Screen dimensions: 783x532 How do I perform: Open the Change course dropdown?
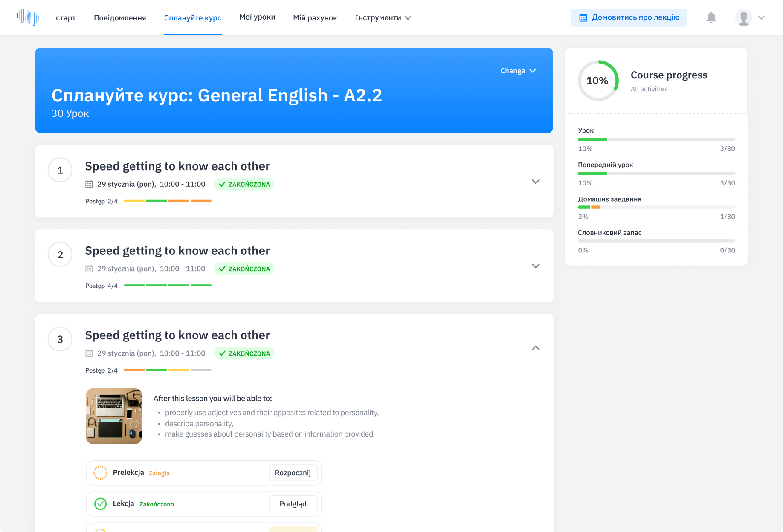(x=518, y=71)
